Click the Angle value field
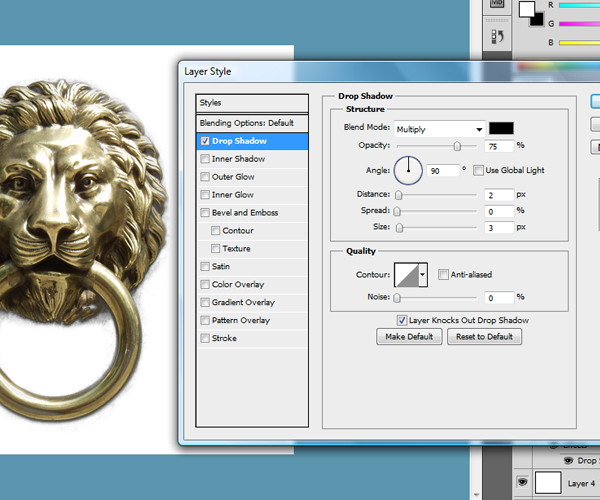The height and width of the screenshot is (500, 600). 443,171
